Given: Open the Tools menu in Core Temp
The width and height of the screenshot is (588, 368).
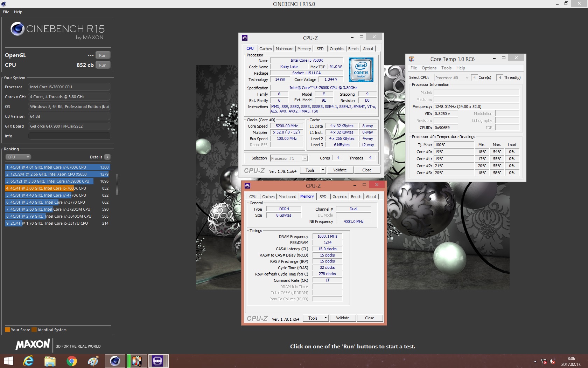Looking at the screenshot, I should (x=446, y=68).
